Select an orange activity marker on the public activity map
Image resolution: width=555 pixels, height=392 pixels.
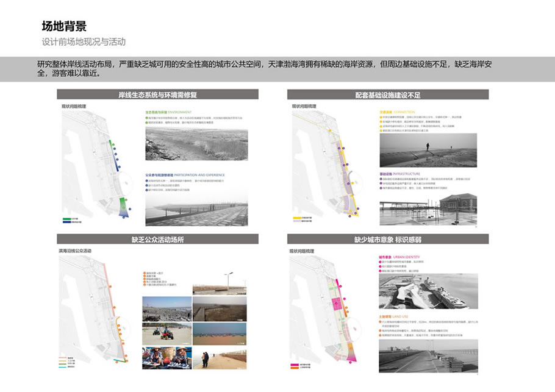(115, 307)
